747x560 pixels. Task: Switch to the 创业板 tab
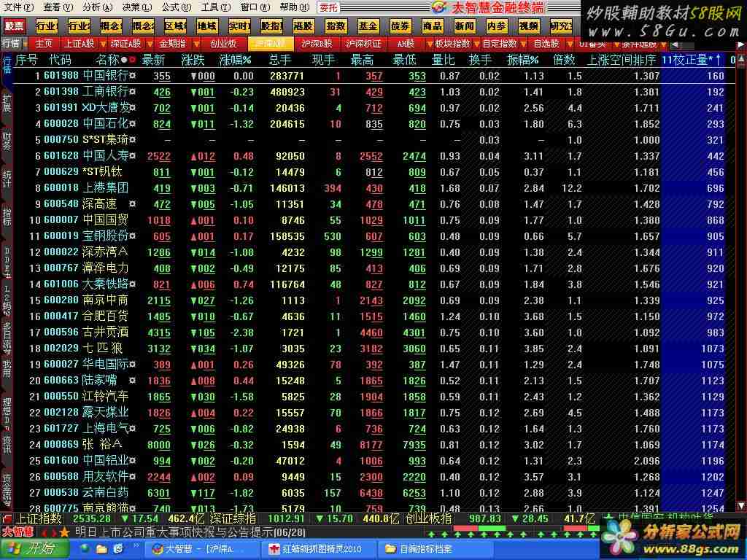point(223,44)
